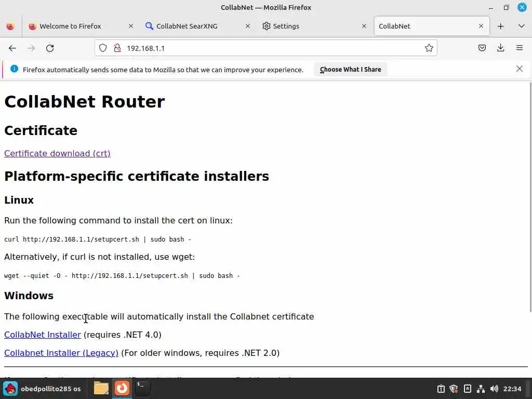Click the wget --quiet command text
Screen dimensions: 532x399
(x=122, y=275)
